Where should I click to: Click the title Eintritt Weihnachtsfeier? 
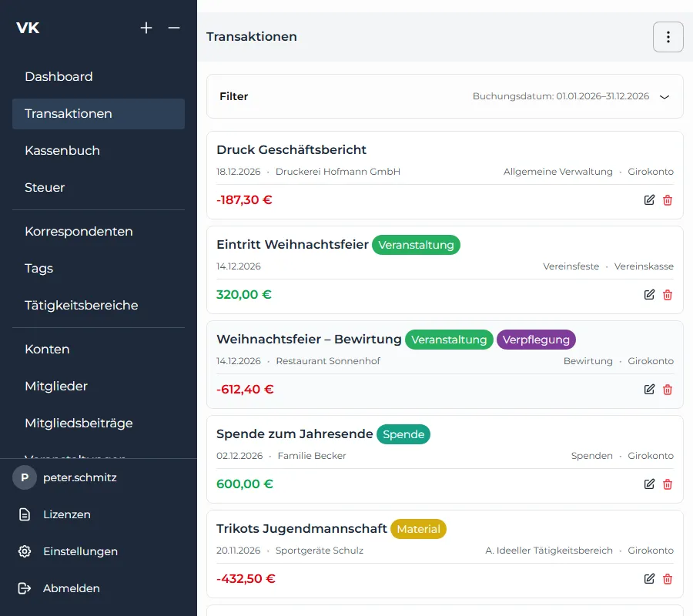coord(292,244)
